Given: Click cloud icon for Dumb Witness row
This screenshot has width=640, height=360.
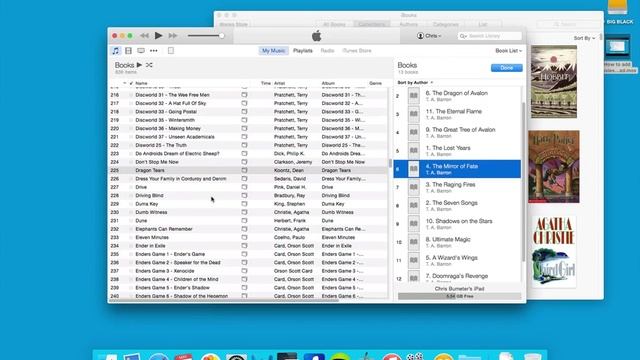Looking at the screenshot, I should click(x=244, y=212).
